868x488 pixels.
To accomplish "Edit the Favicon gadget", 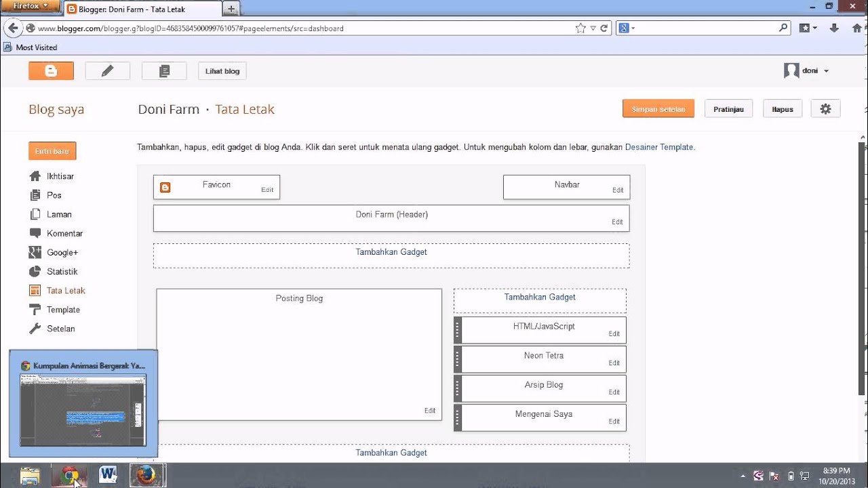I will point(267,190).
